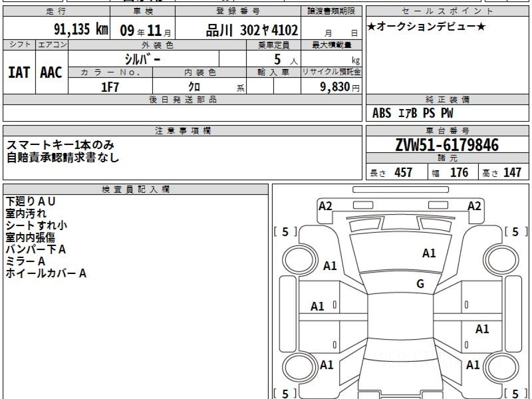Viewport: 532px width, 399px height.
Task: Select the ABS エアB PS PW equipment line
Action: pos(413,113)
